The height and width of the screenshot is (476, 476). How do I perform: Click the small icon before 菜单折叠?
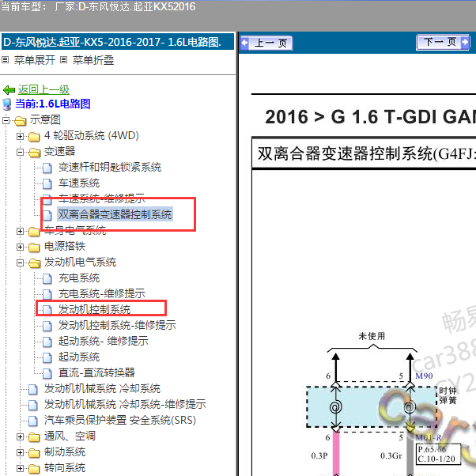(63, 60)
